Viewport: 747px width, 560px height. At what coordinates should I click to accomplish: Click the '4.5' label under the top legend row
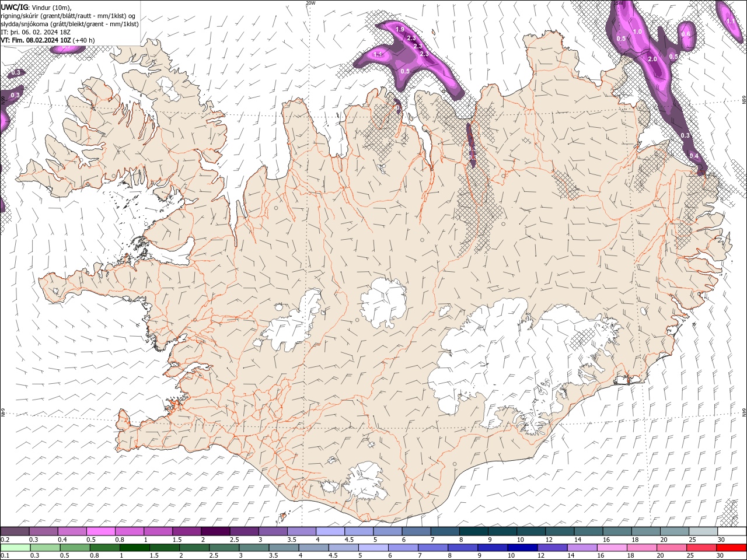349,540
